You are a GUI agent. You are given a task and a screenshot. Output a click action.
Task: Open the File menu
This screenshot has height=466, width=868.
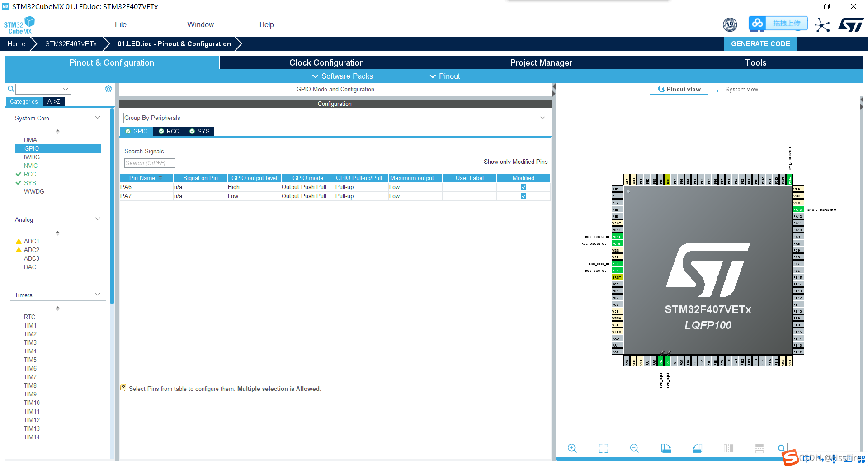point(121,24)
